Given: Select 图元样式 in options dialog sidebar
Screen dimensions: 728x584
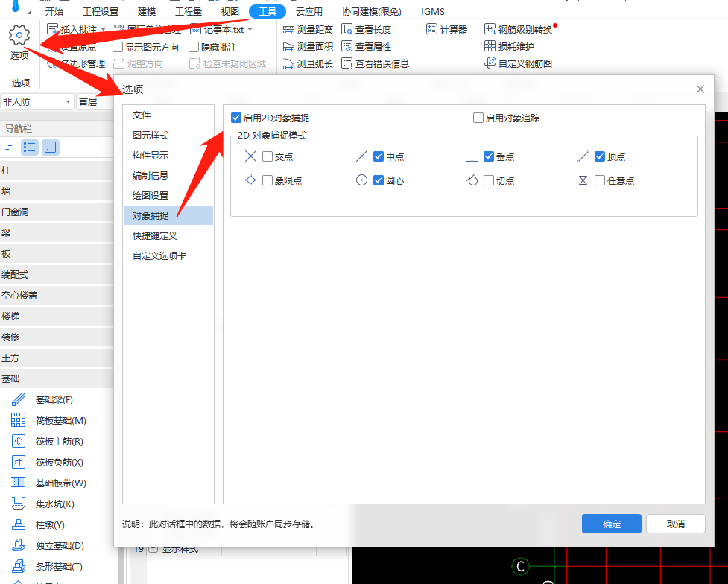Looking at the screenshot, I should coord(168,135).
